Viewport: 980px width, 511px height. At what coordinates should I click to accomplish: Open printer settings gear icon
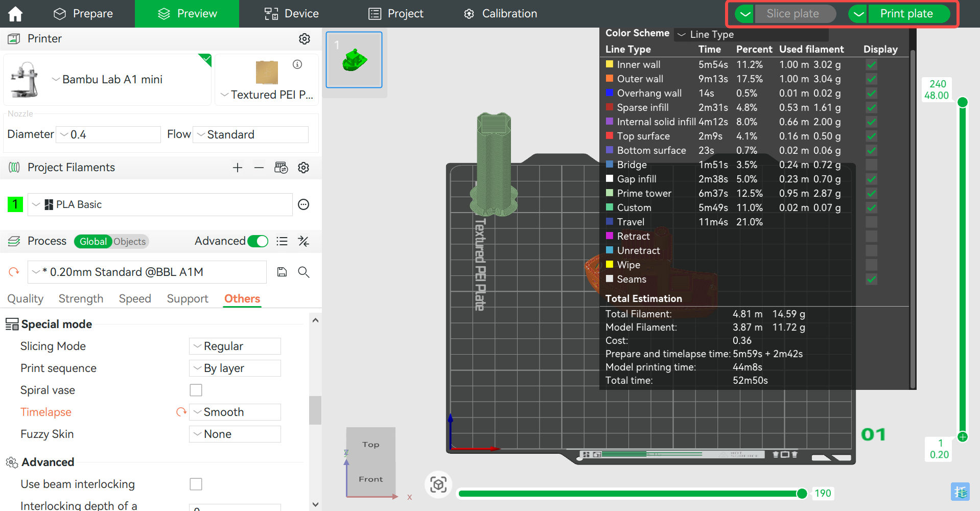[x=305, y=39]
